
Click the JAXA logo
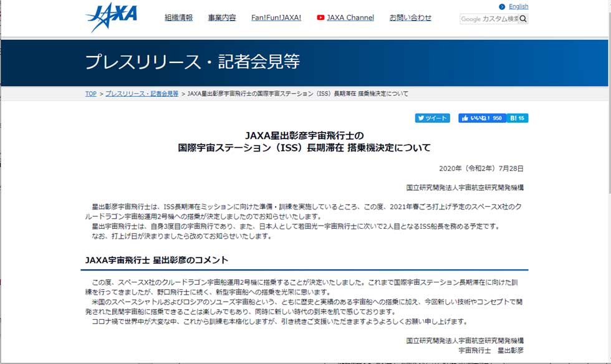point(112,17)
